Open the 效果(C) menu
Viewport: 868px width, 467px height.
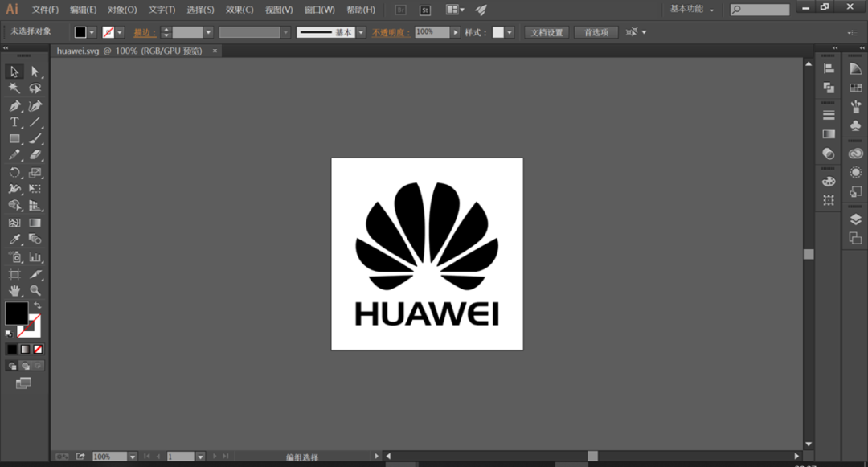[x=240, y=10]
